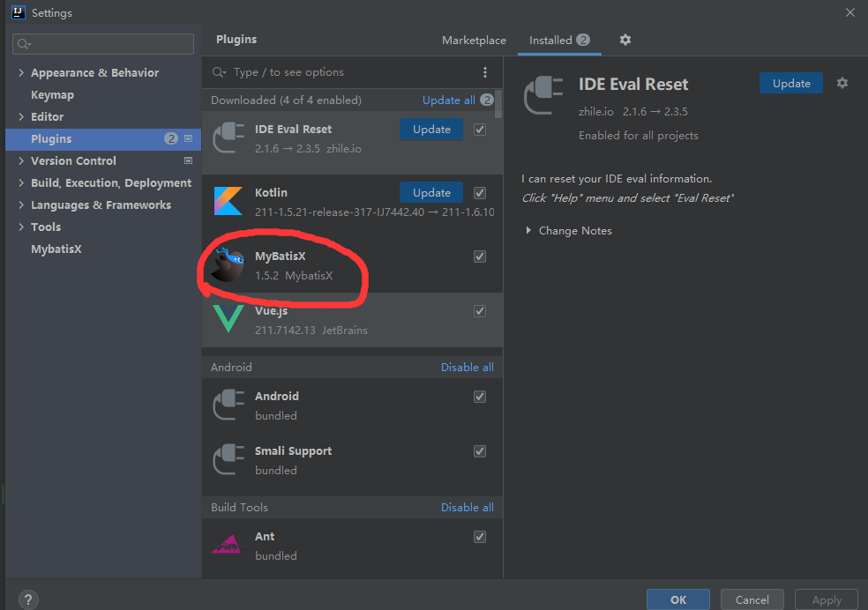Focus the settings search field
The width and height of the screenshot is (868, 610).
[x=103, y=44]
